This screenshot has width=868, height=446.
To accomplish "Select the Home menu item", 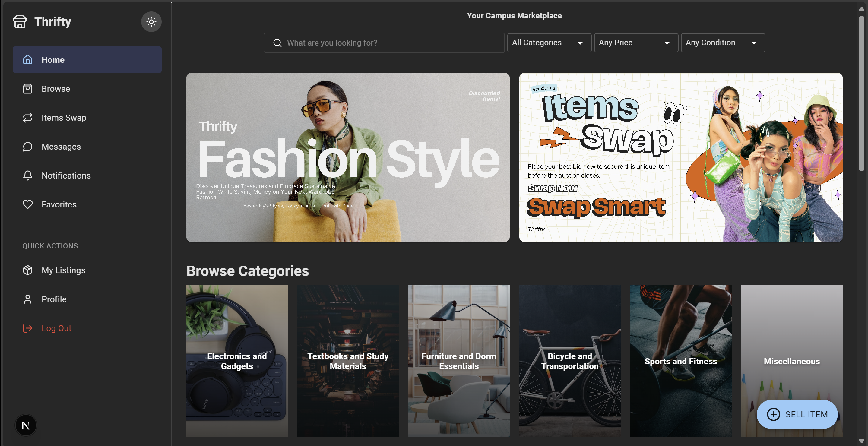I will [87, 60].
